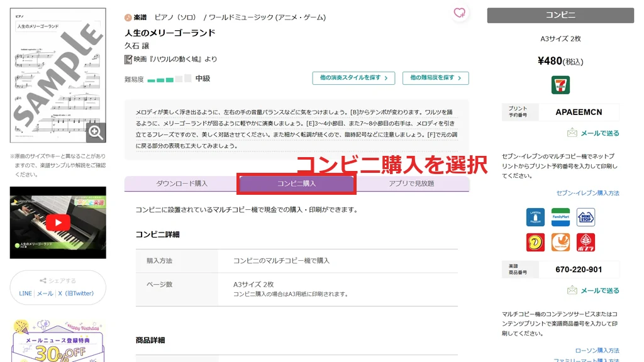Magnify the sample sheet with zoom icon
This screenshot has width=644, height=362.
(96, 132)
